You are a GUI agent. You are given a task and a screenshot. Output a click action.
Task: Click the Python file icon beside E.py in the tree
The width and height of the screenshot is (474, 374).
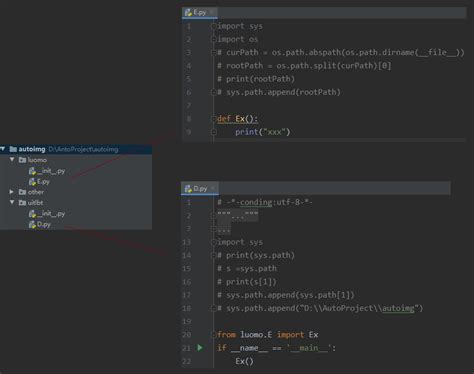[32, 182]
